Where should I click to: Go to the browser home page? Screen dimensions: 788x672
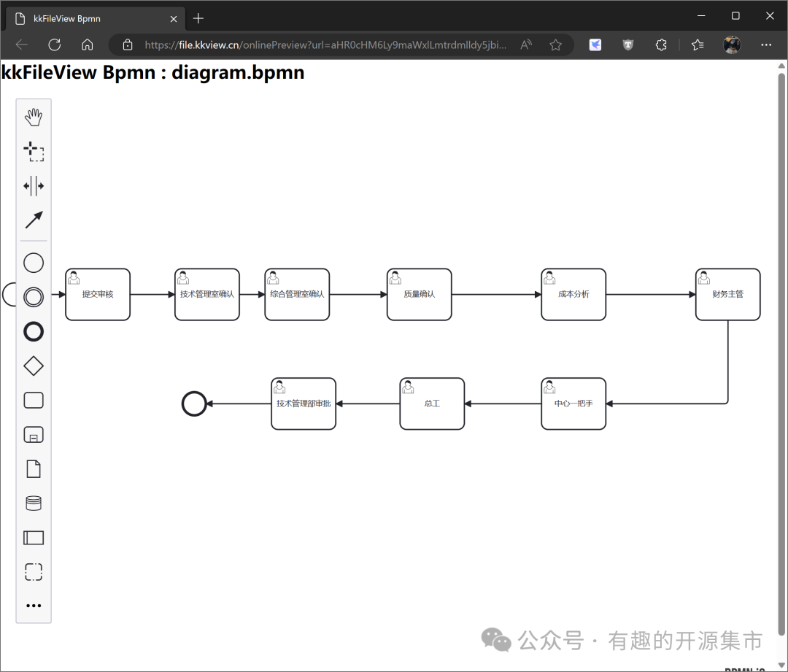[88, 45]
